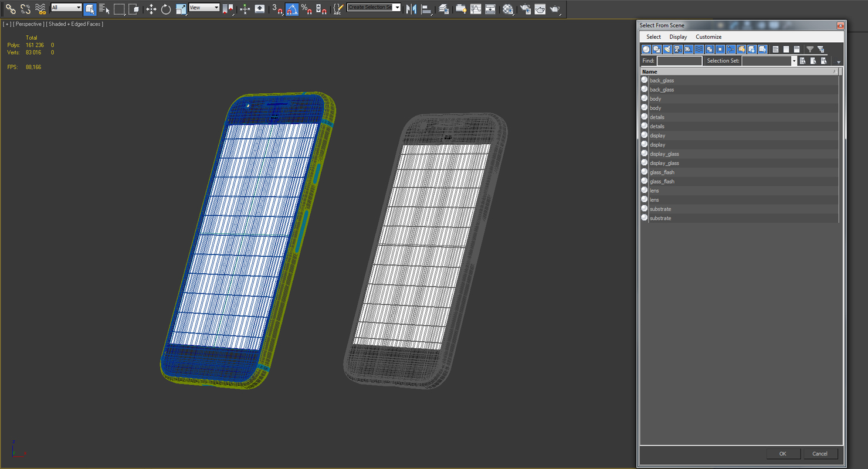Toggle Display Shapes filter in dialog
This screenshot has width=868, height=469.
(x=657, y=49)
